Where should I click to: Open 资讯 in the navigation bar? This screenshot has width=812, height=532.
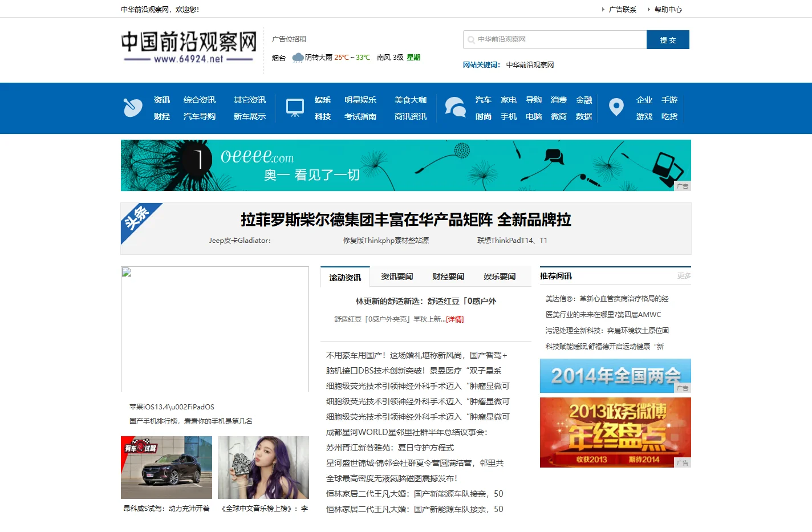coord(162,100)
